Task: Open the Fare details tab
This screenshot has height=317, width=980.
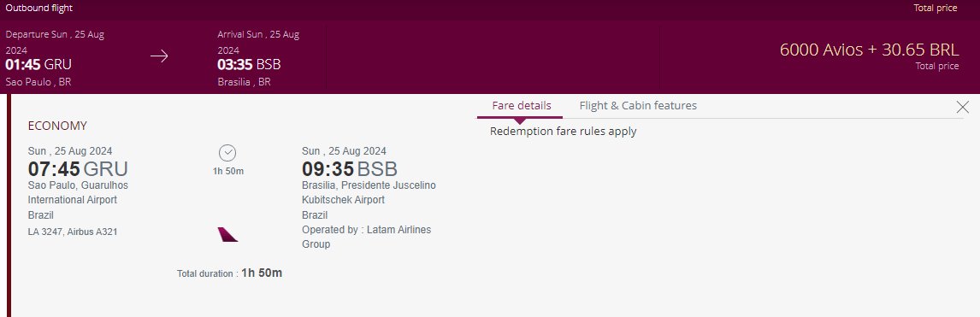Action: 522,105
